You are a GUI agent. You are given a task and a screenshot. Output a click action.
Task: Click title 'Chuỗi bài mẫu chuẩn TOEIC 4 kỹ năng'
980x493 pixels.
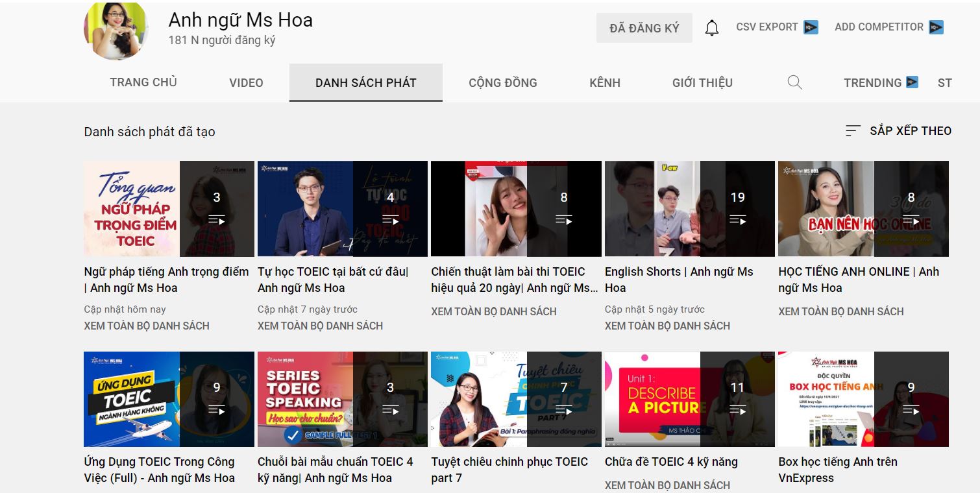(x=336, y=470)
